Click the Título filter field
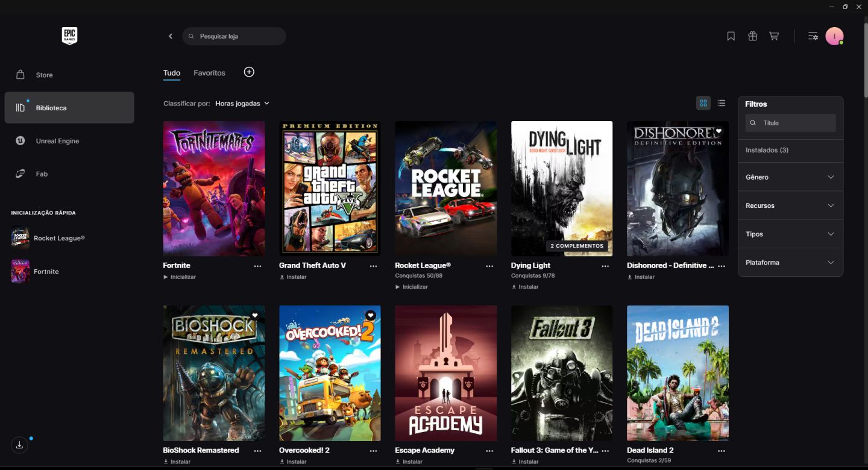868x470 pixels. (790, 123)
